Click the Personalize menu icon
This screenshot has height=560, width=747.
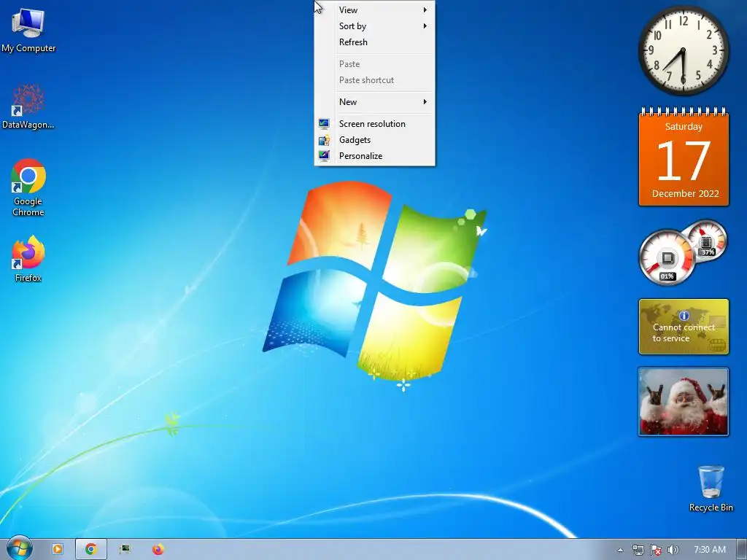pos(324,156)
